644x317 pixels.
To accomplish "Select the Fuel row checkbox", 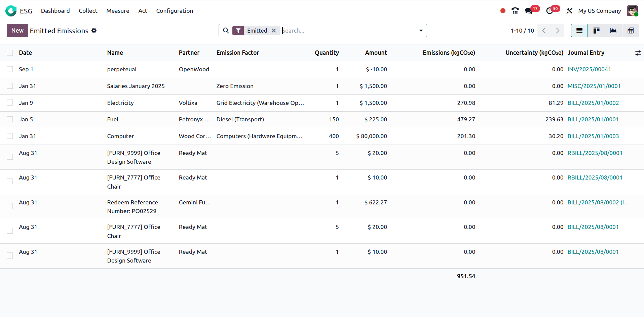I will (10, 119).
